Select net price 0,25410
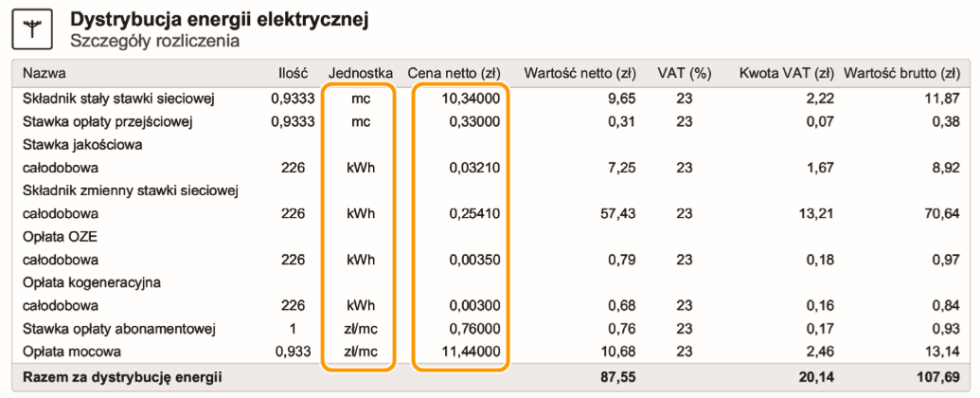 click(x=474, y=214)
